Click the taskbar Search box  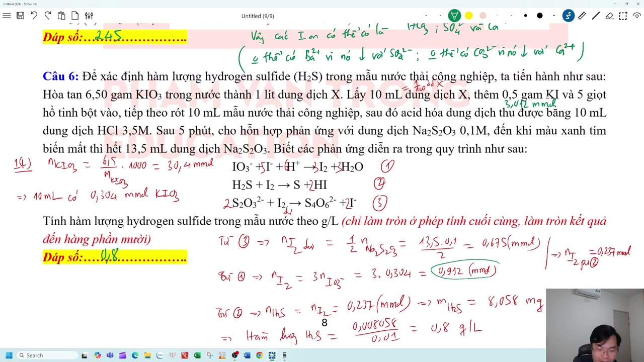pos(47,355)
